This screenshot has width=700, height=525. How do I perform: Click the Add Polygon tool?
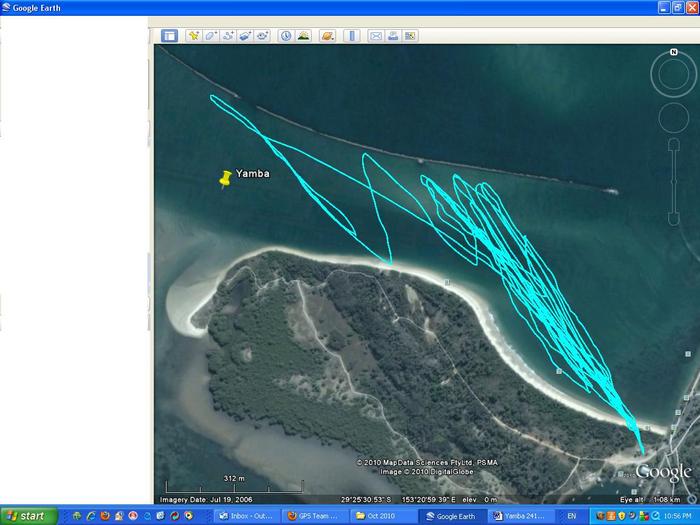click(x=211, y=35)
